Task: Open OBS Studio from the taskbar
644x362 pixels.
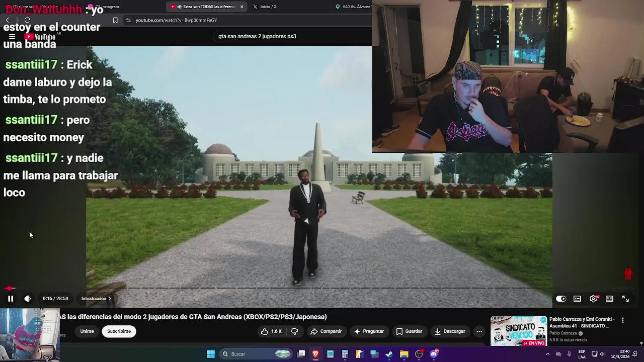Action: point(419,354)
